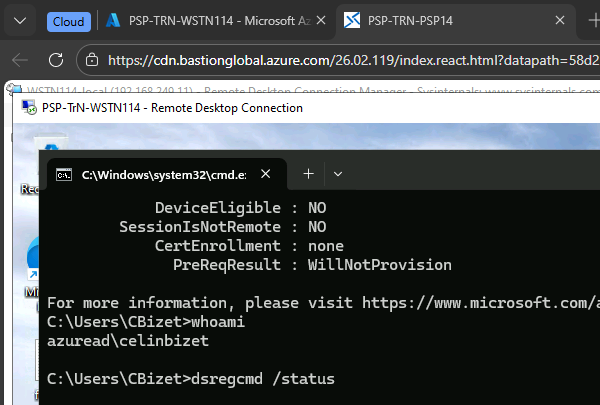The height and width of the screenshot is (405, 600).
Task: Open the Cloud tab group label
Action: point(69,21)
